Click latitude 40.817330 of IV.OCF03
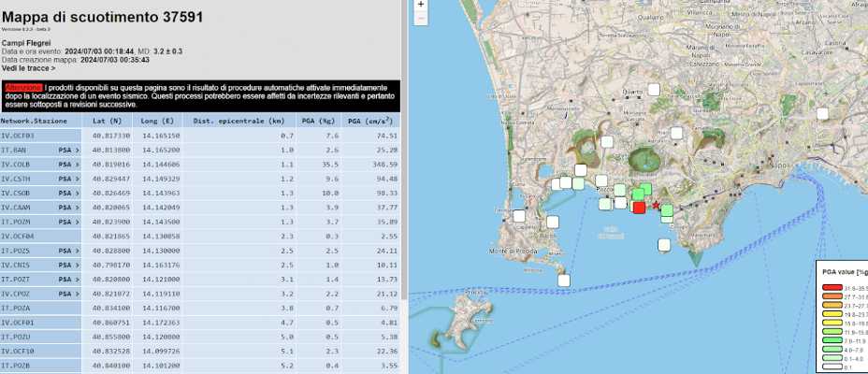 pos(112,136)
